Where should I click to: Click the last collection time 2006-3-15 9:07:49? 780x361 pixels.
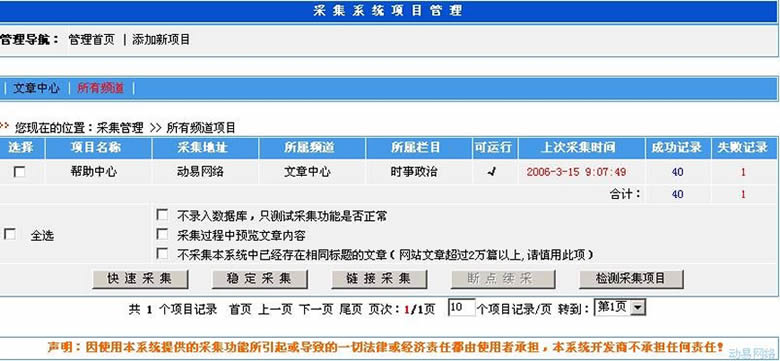coord(576,172)
